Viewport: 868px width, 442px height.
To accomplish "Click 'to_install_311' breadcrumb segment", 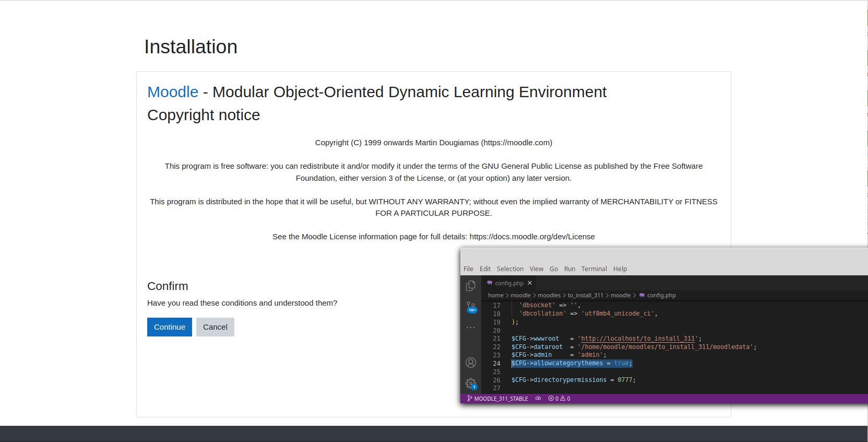I will (585, 296).
